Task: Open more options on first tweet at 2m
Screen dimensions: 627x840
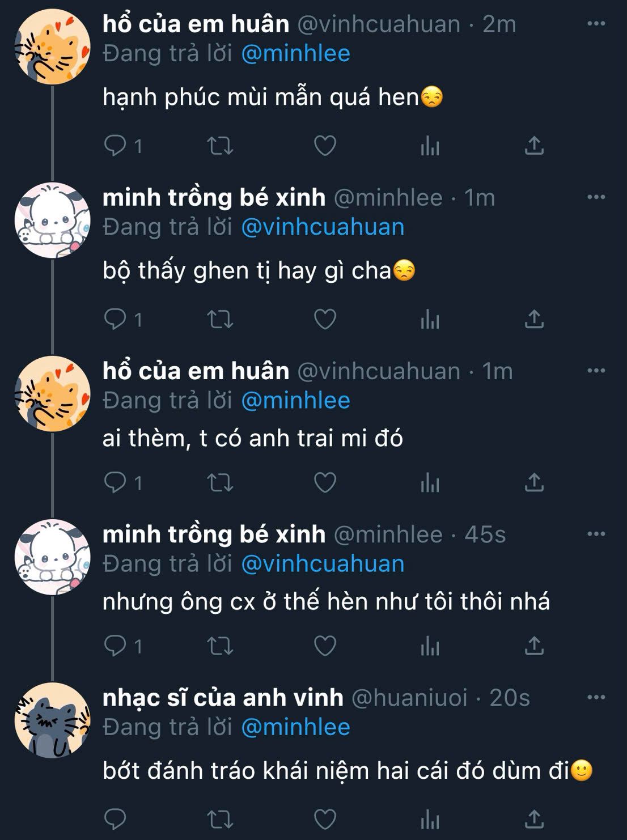Action: [x=596, y=24]
